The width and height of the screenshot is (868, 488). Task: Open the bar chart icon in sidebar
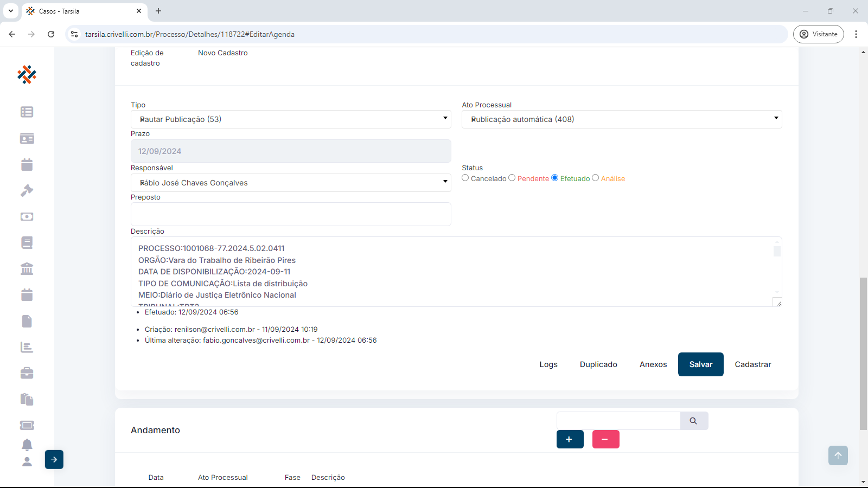[x=27, y=347]
